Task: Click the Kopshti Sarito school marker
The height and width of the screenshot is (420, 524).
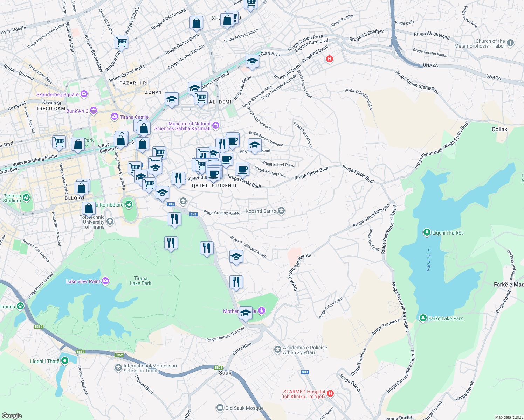Action: coord(281,211)
